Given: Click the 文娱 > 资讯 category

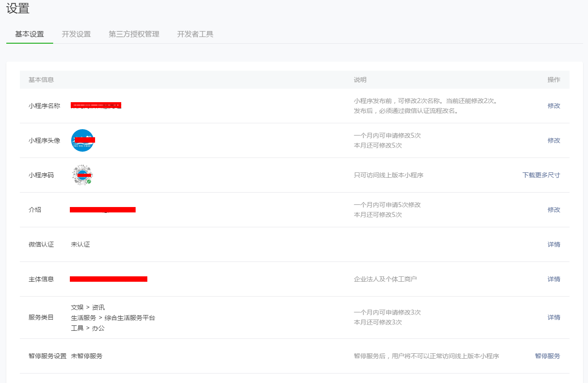Looking at the screenshot, I should pyautogui.click(x=88, y=307).
